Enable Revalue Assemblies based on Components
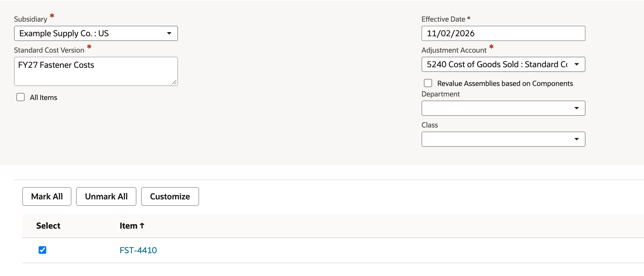644x276 pixels. point(428,83)
